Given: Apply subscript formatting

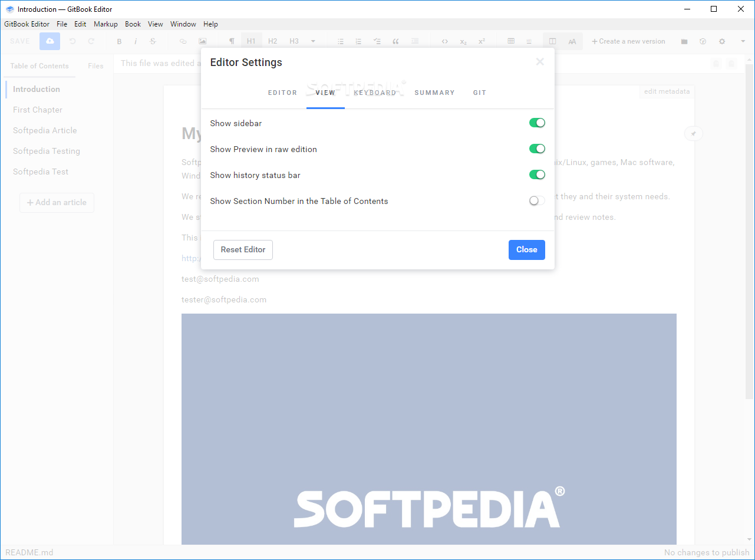Looking at the screenshot, I should (463, 41).
